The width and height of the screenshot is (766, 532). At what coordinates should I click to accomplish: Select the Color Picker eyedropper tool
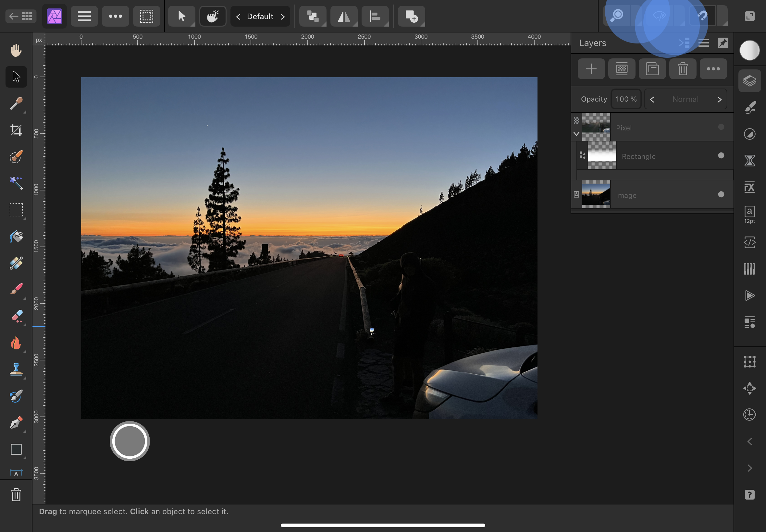[x=16, y=104]
